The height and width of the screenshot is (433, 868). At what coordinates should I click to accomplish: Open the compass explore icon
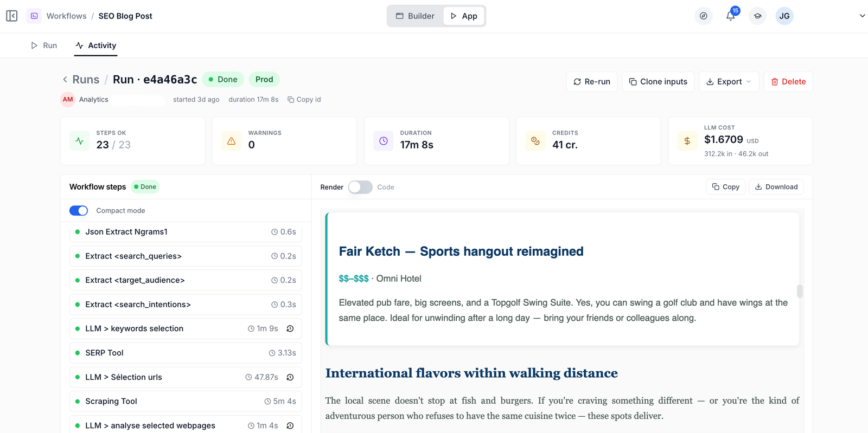704,16
